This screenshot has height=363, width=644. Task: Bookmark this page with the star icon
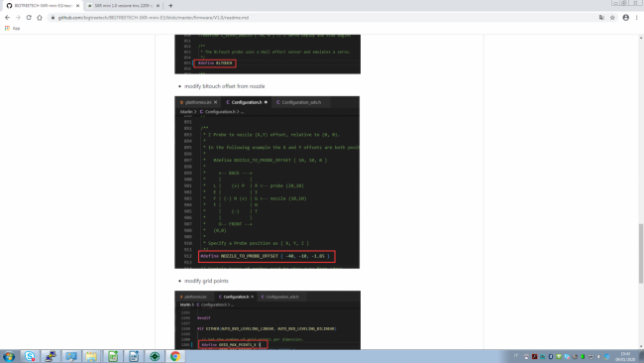coord(612,18)
